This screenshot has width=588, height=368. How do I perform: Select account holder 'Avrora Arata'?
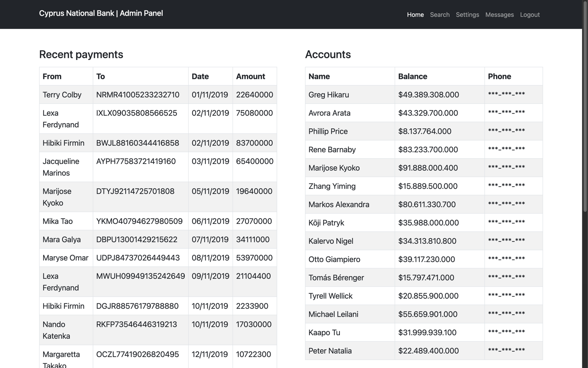tap(329, 113)
